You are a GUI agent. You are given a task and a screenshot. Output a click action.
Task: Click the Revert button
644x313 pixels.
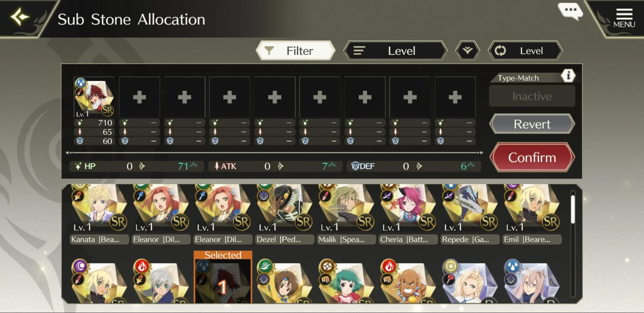click(532, 124)
